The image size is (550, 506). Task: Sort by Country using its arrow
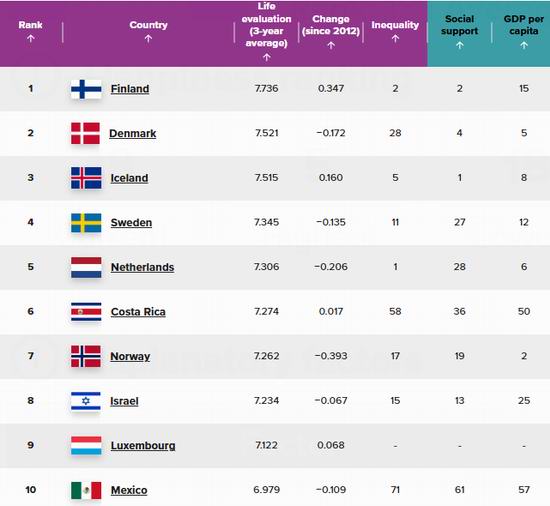148,39
